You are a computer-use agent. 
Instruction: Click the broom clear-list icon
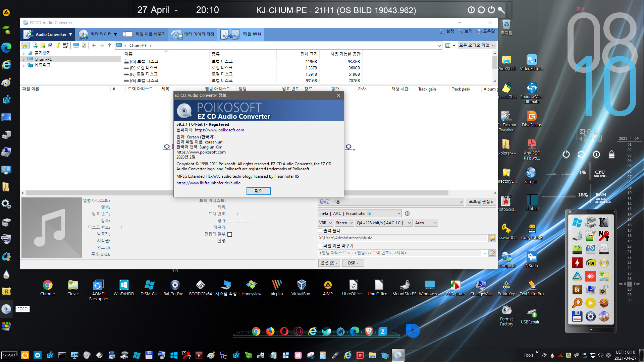coord(58,45)
